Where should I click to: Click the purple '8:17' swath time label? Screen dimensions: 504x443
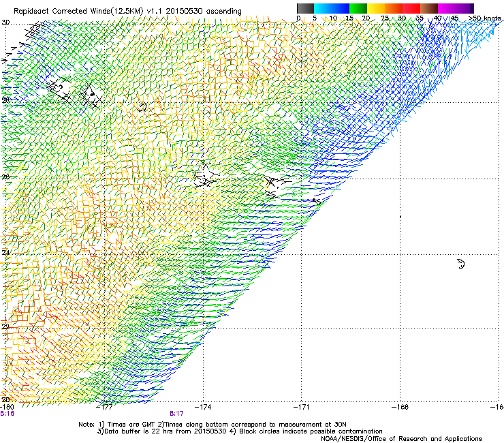pos(177,414)
